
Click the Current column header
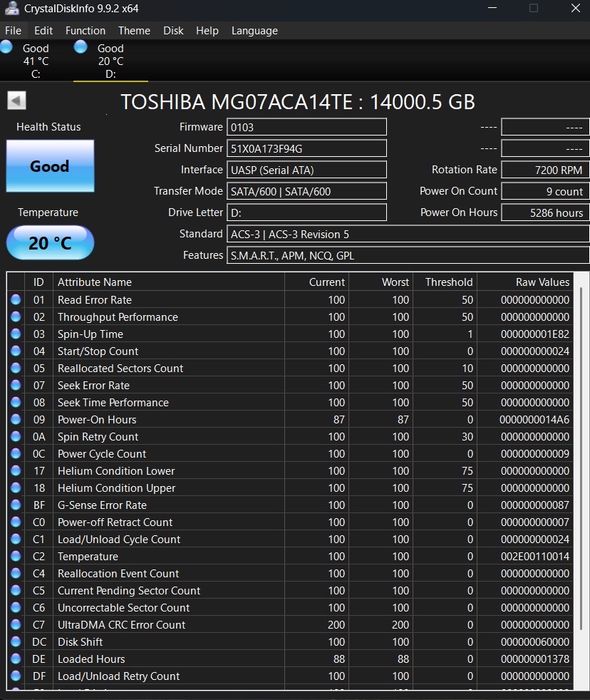(316, 282)
